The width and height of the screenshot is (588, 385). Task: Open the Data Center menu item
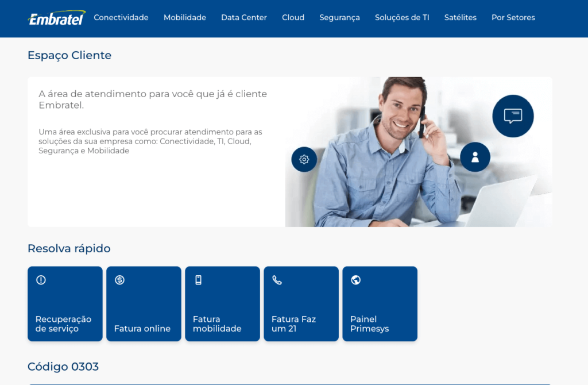point(243,17)
